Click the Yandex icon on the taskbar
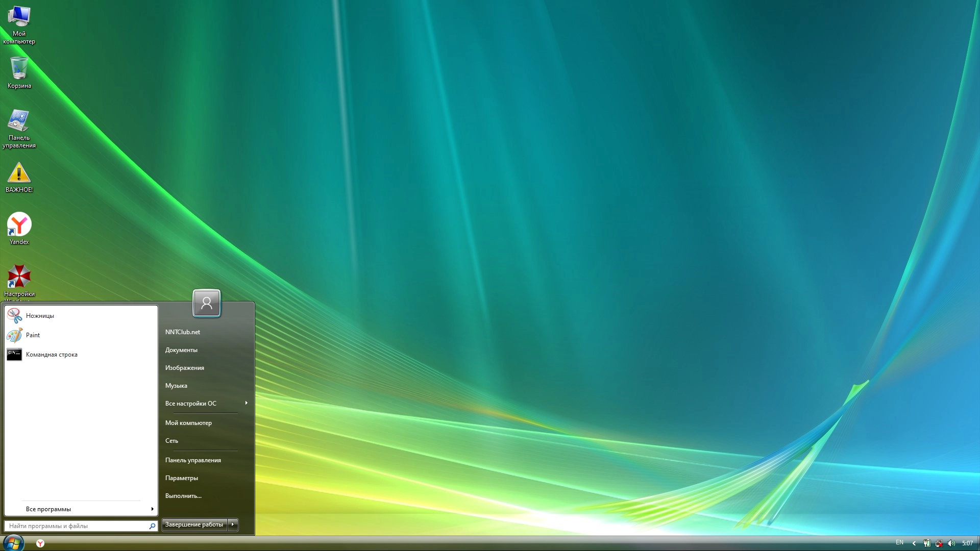 pos(40,543)
